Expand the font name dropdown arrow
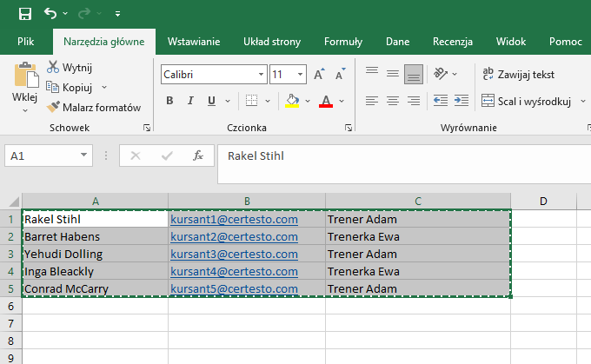591x364 pixels. click(261, 74)
